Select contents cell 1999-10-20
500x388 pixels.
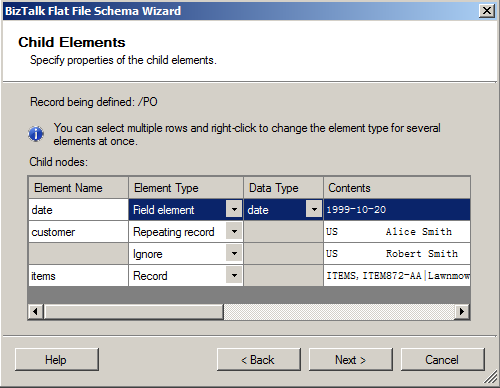coord(397,210)
